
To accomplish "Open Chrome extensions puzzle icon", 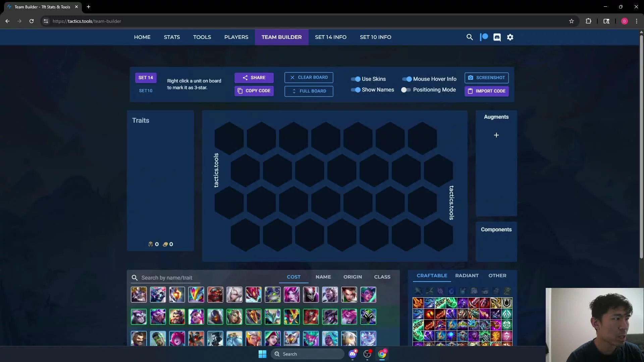I will (588, 21).
